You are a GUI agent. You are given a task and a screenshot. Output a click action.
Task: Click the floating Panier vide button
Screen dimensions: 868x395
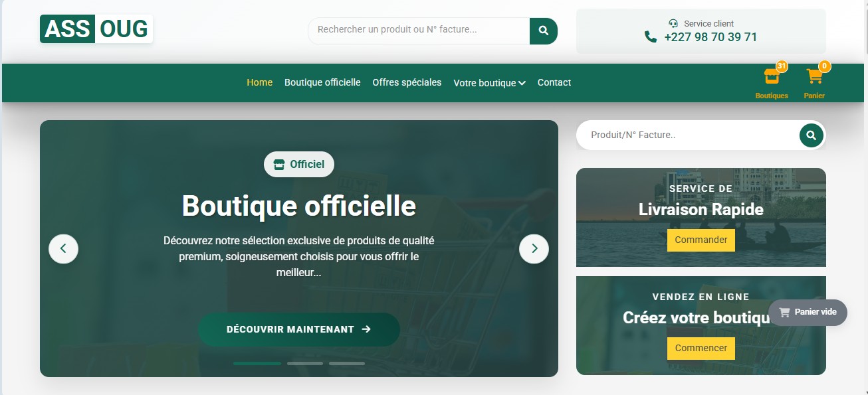coord(808,312)
